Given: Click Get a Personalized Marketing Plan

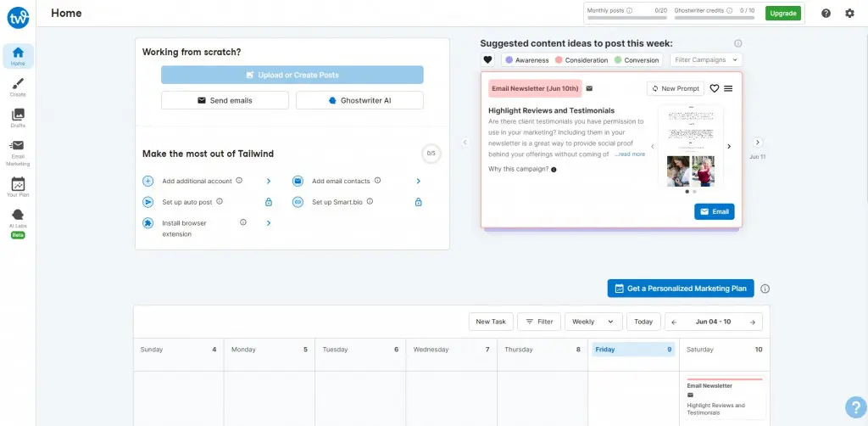Looking at the screenshot, I should [681, 288].
